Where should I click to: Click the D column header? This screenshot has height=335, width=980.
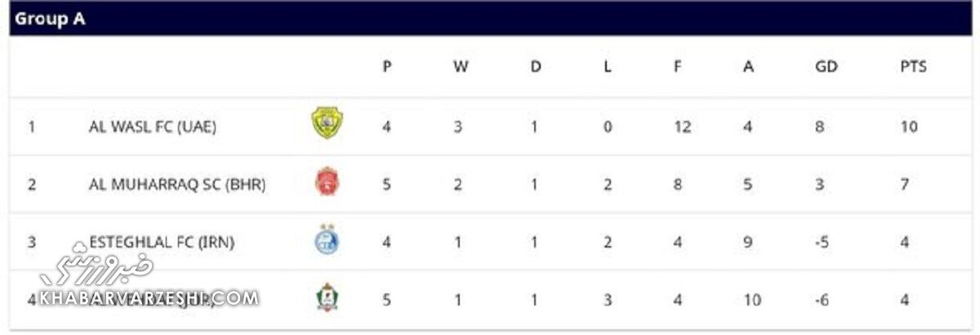[536, 67]
